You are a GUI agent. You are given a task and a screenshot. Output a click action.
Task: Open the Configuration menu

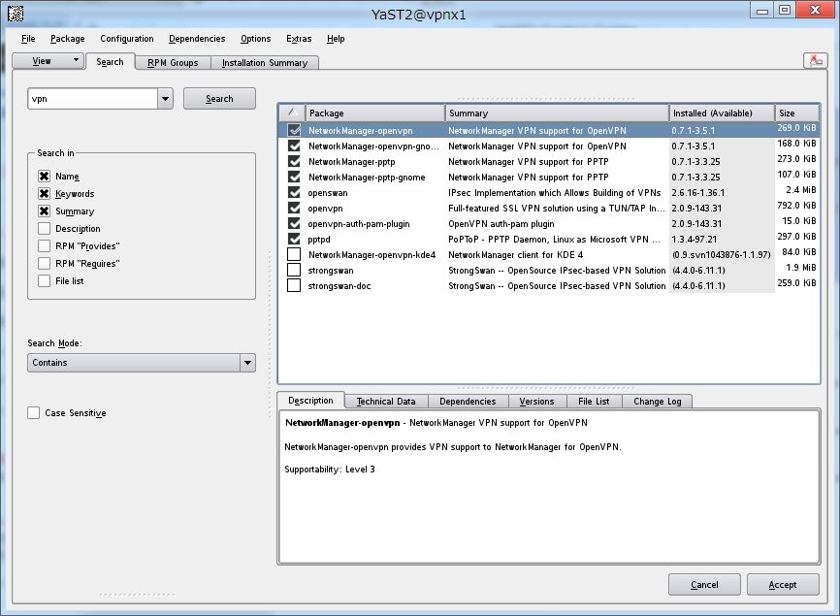coord(127,39)
